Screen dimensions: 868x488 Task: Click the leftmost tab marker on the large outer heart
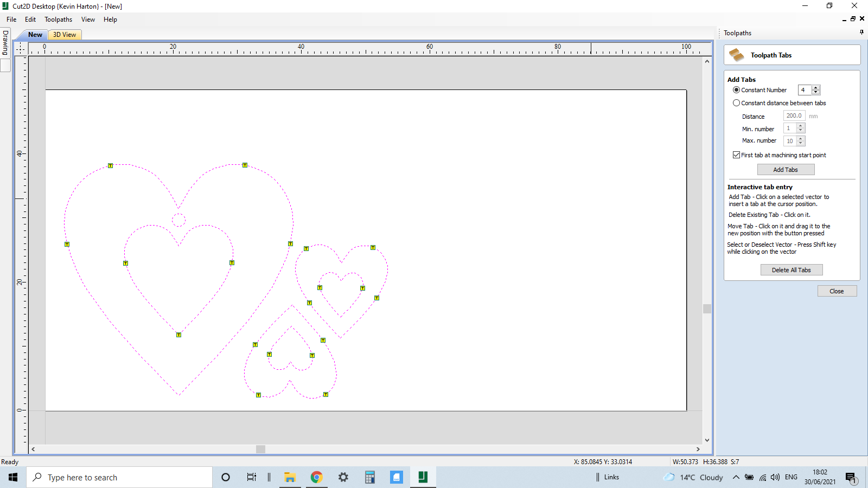click(x=67, y=245)
